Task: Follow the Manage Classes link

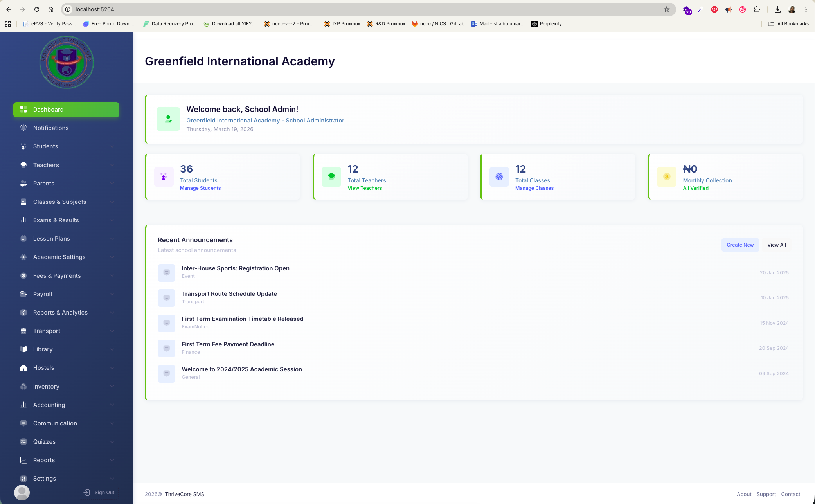Action: (x=534, y=188)
